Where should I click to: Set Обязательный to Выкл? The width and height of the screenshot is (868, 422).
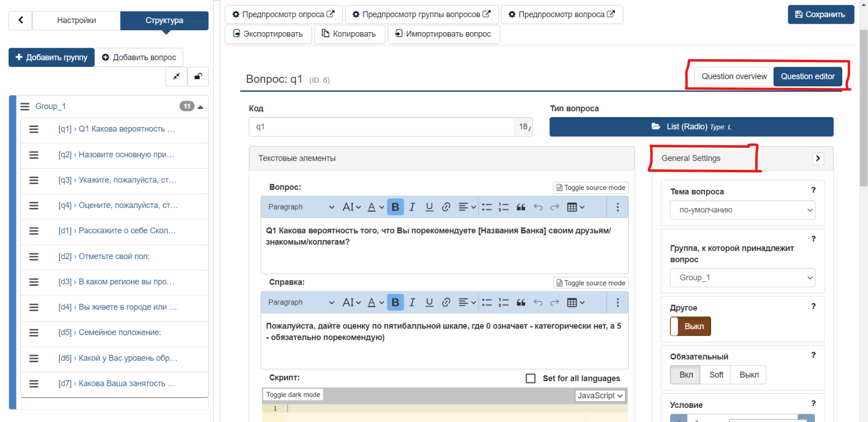pyautogui.click(x=749, y=375)
